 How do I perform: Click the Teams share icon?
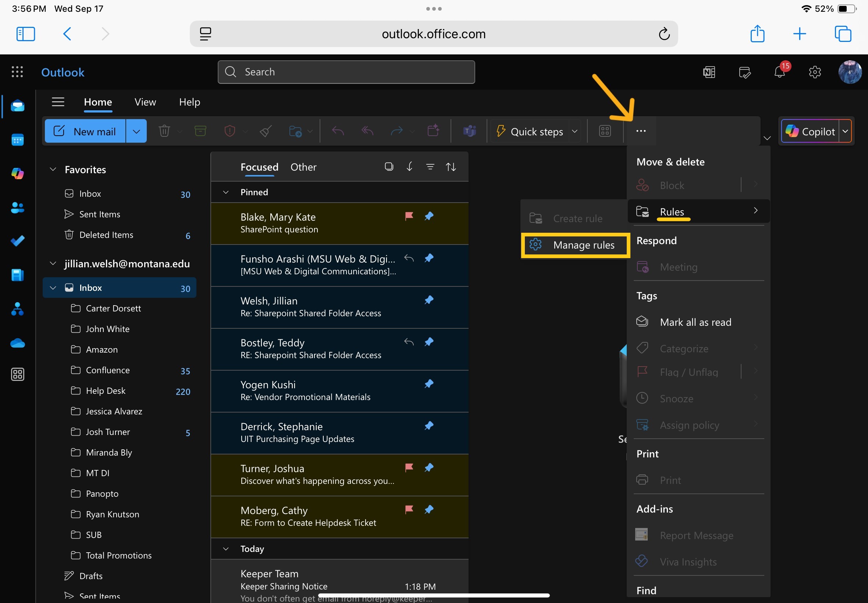point(469,131)
